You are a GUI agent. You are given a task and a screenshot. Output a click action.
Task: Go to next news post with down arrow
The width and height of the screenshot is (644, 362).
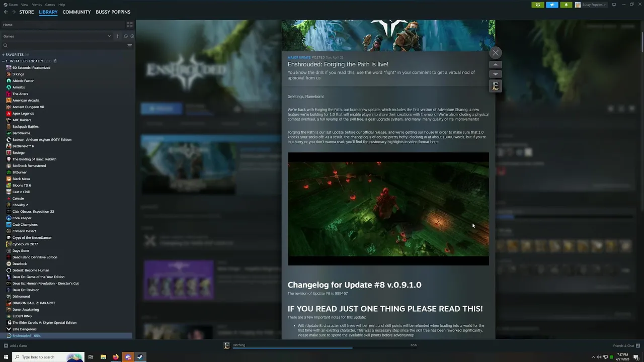click(x=496, y=74)
